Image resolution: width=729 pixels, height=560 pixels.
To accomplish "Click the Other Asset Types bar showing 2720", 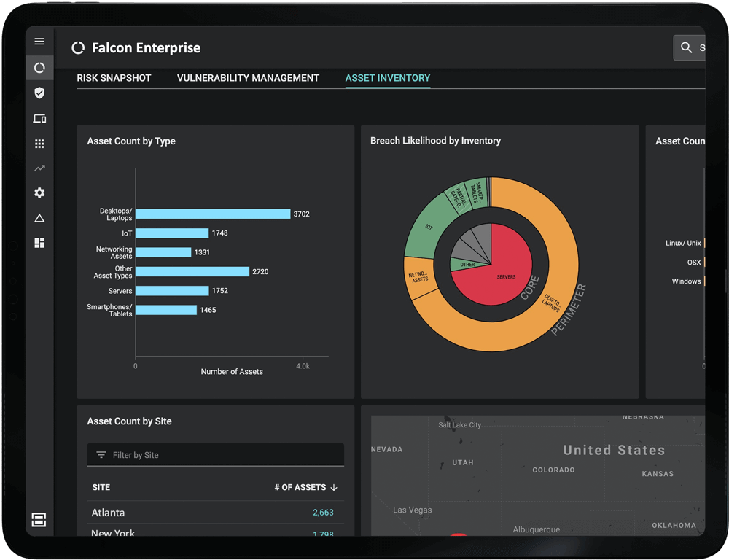I will pos(192,272).
